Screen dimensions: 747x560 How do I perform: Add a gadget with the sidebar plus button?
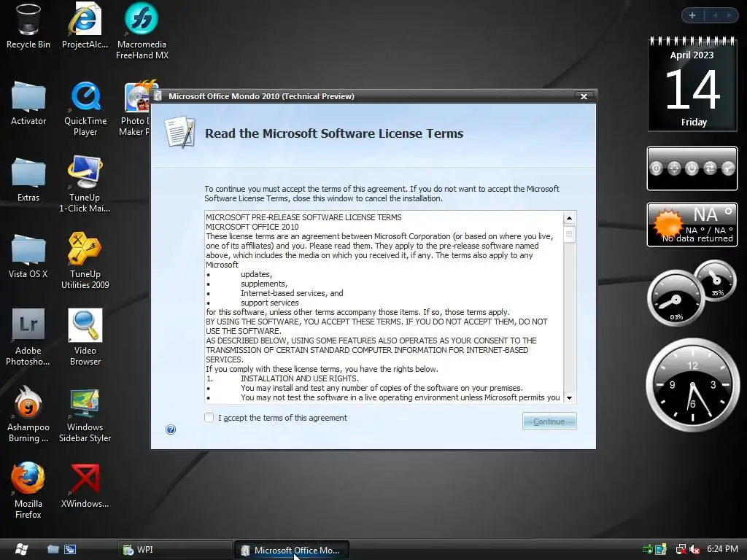pyautogui.click(x=692, y=15)
